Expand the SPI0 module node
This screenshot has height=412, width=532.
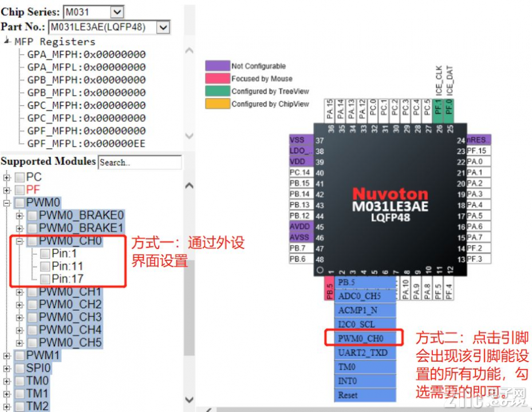tap(7, 369)
